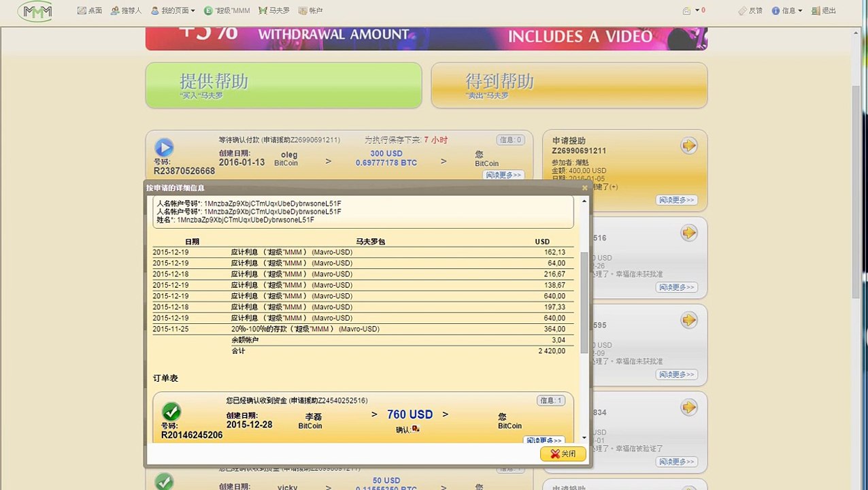Click the order number R23870526668
The height and width of the screenshot is (490, 868).
(x=184, y=171)
